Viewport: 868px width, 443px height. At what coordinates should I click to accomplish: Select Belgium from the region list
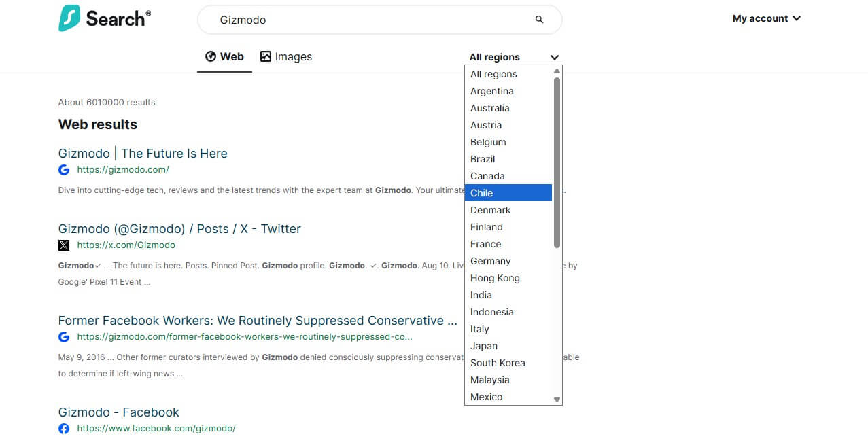(508, 142)
